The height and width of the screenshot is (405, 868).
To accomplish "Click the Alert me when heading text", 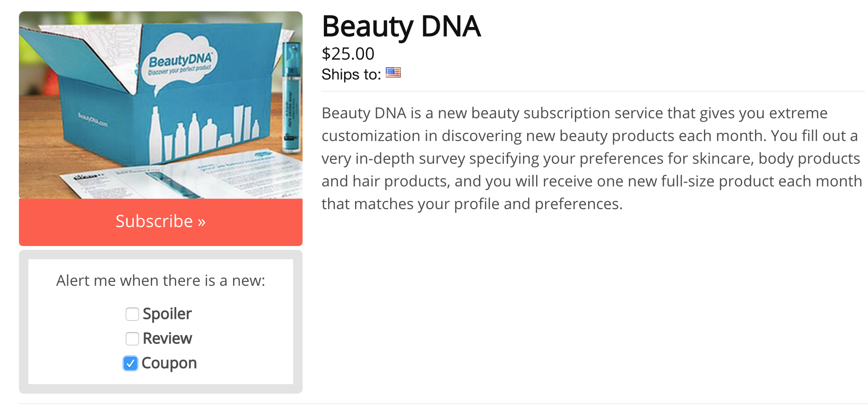I will click(161, 281).
